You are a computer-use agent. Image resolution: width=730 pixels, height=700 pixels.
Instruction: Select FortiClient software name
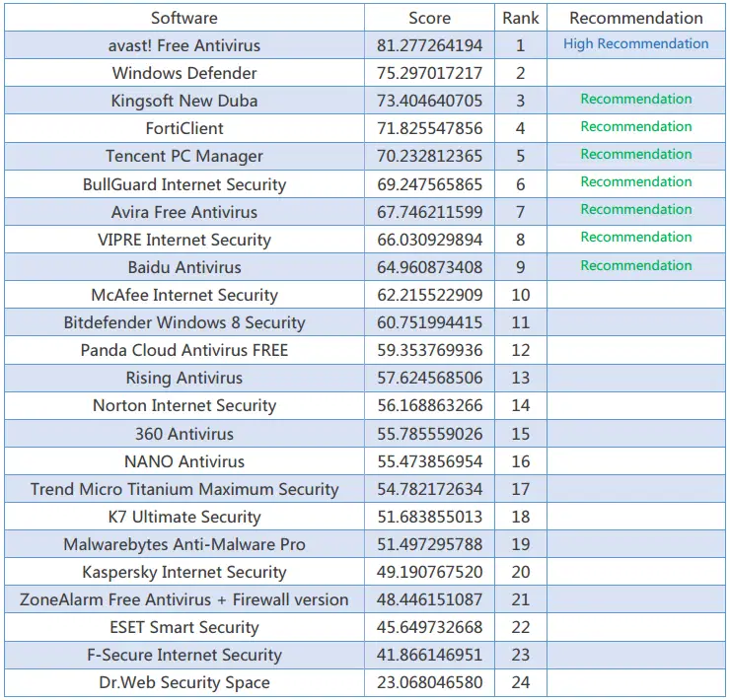[x=184, y=128]
